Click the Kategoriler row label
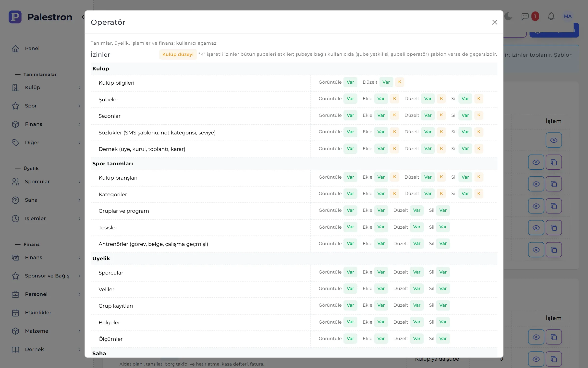The height and width of the screenshot is (368, 588). [x=113, y=195]
